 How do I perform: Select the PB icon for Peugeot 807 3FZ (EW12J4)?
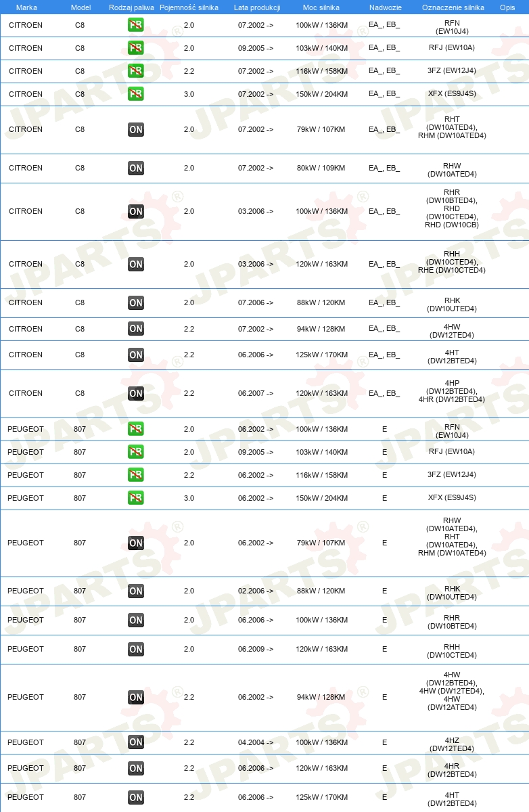pyautogui.click(x=136, y=475)
